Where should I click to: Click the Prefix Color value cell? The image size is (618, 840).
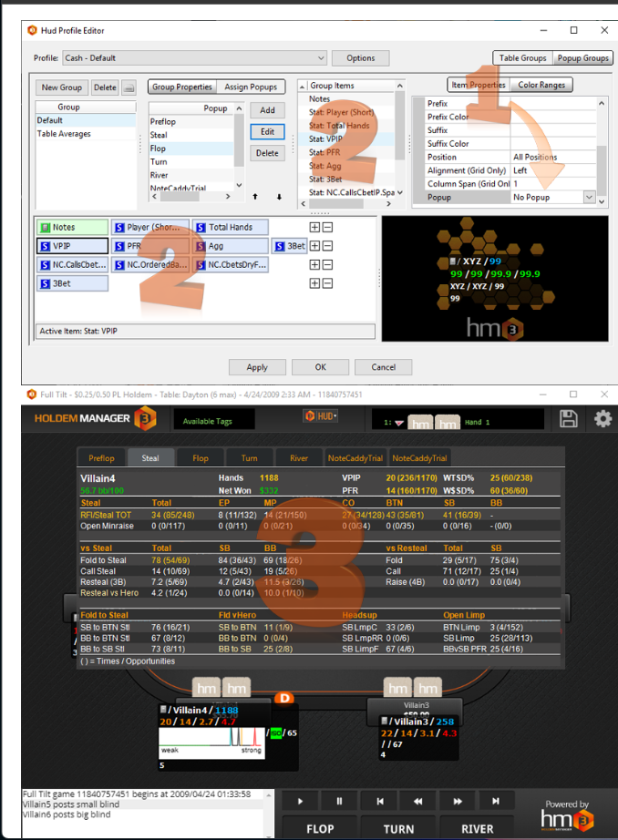[x=553, y=117]
